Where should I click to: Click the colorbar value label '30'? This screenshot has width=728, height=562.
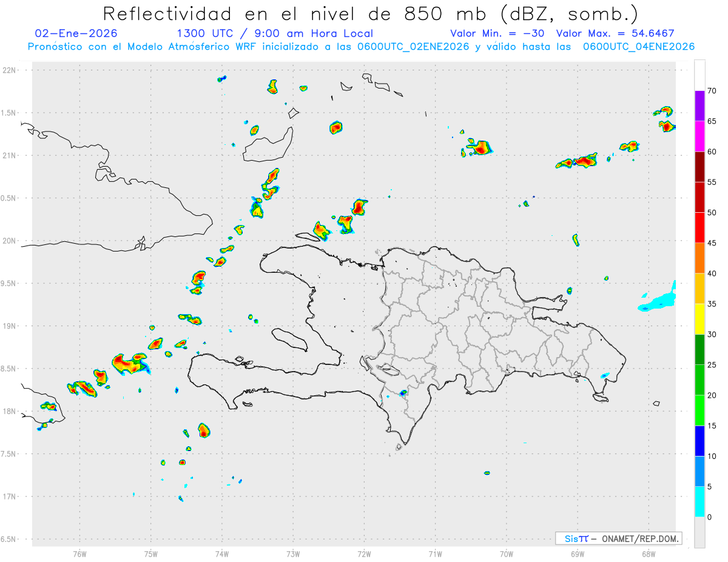tap(712, 335)
